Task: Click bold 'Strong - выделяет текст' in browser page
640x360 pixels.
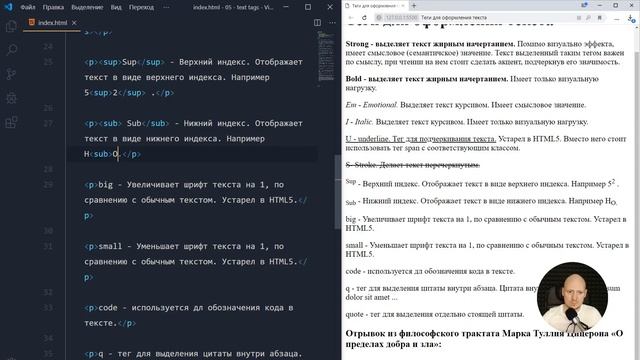Action: pos(430,44)
